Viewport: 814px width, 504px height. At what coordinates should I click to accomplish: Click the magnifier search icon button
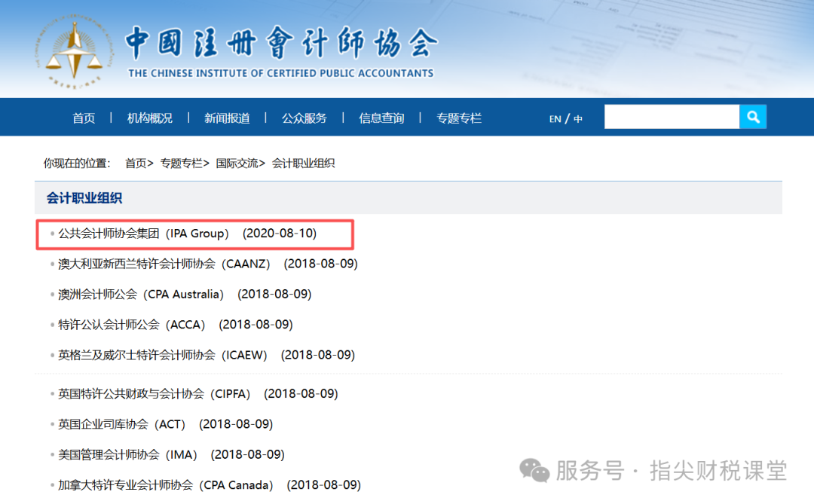[x=752, y=117]
